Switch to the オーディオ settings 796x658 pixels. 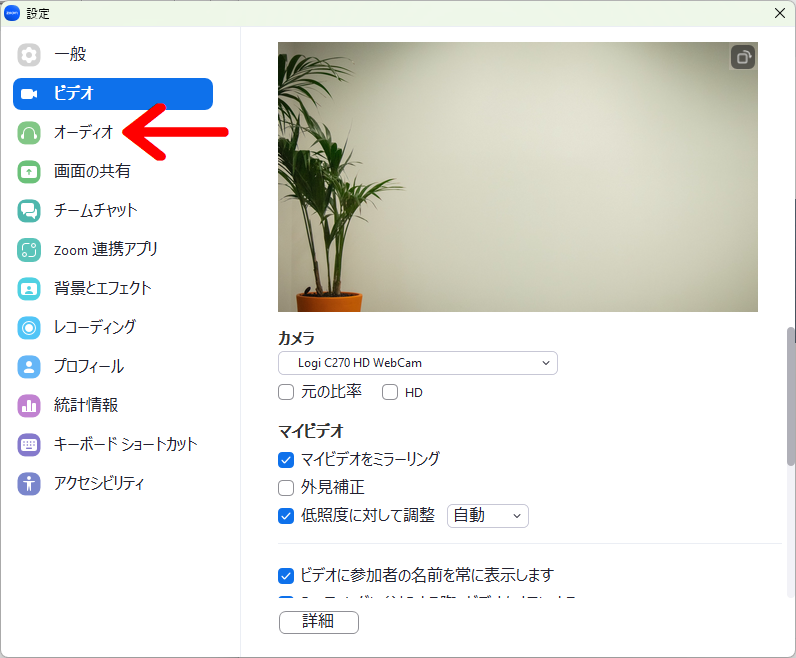(113, 133)
